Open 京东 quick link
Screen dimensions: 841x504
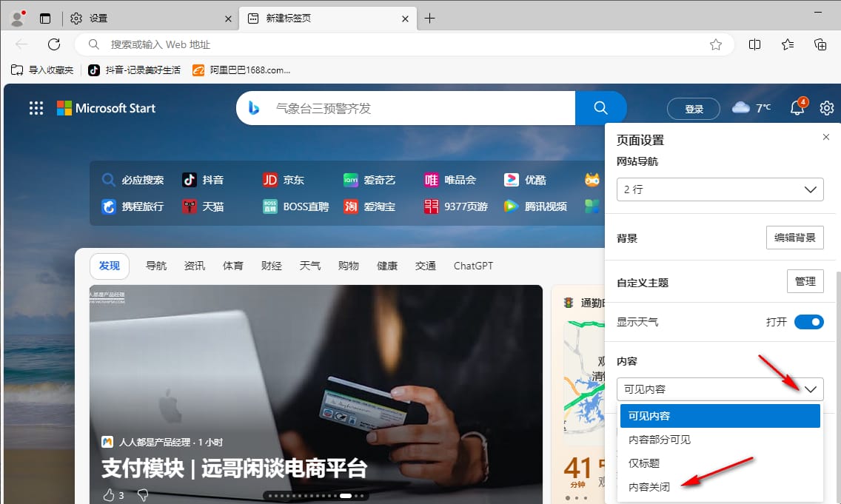tap(284, 180)
